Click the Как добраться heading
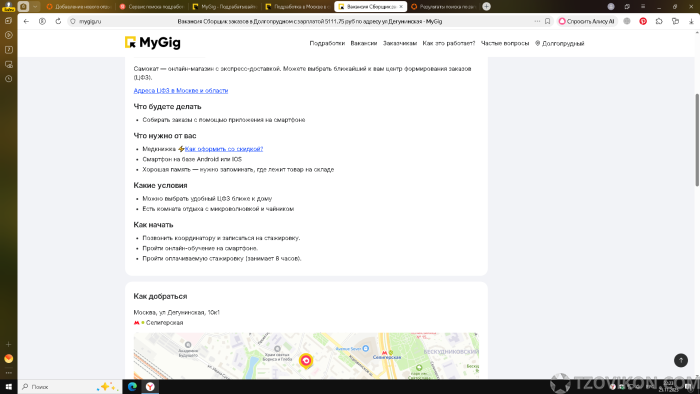 [x=160, y=296]
